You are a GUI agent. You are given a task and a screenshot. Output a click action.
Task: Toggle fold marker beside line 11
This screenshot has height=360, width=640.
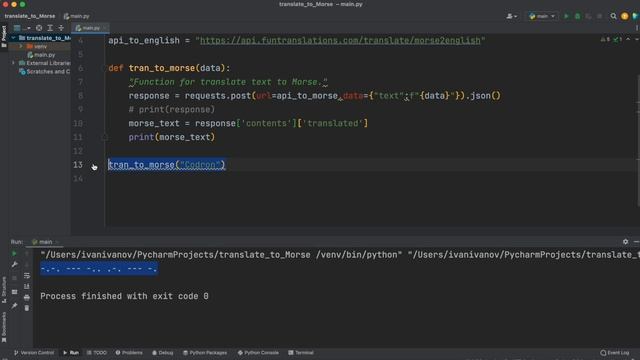[104, 138]
